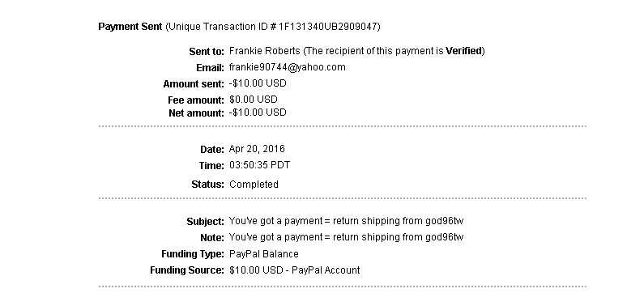644x293 pixels.
Task: Click the Amount sent value -$10.00 USD
Action: (x=258, y=83)
